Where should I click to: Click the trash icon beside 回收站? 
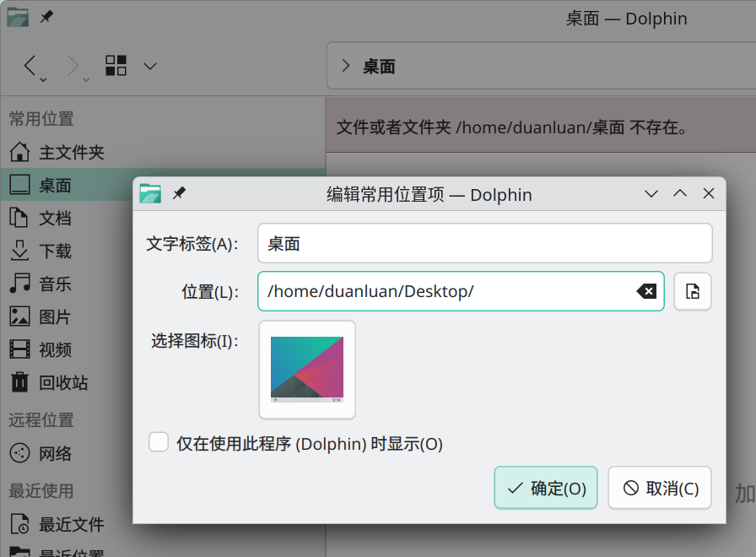tap(19, 382)
